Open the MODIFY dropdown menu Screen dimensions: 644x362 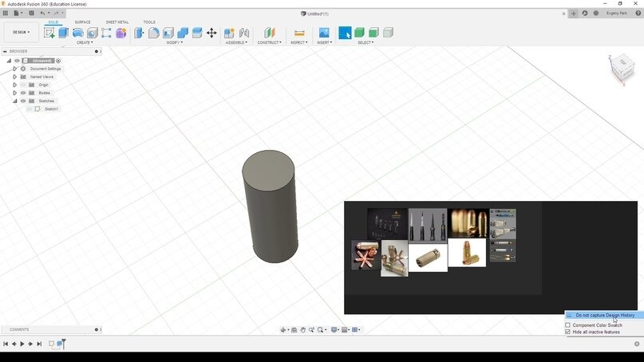coord(175,43)
